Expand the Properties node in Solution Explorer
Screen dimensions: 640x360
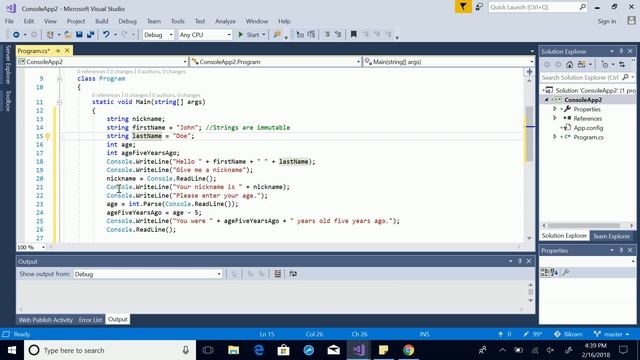[555, 109]
